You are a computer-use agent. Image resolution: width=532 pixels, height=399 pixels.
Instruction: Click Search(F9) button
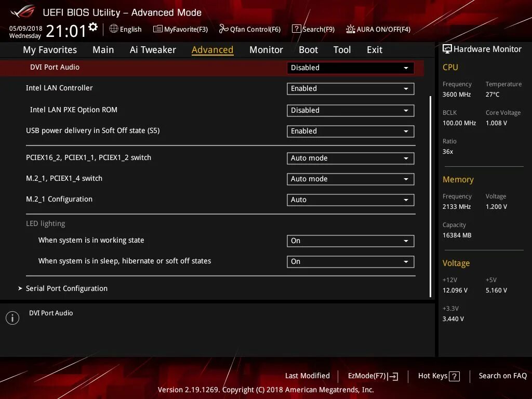click(x=313, y=29)
